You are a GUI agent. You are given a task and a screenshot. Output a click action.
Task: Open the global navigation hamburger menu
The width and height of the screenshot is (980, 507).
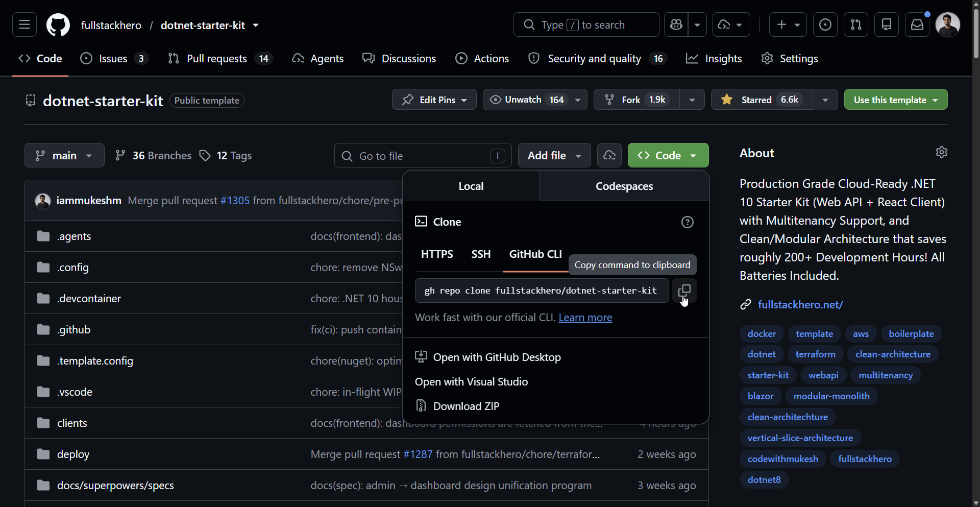(x=24, y=25)
